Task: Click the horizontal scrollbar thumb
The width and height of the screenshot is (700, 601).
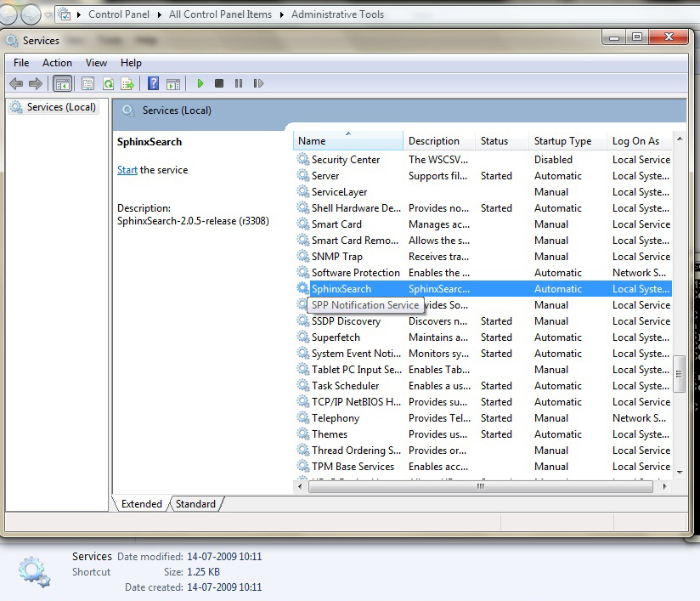Action: pos(480,486)
